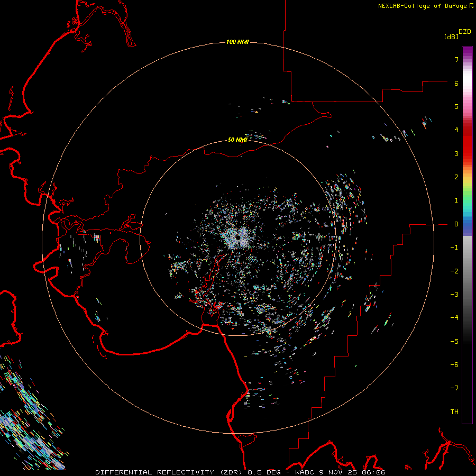
Task: Click the 100 NMI range ring label
Action: pos(237,42)
